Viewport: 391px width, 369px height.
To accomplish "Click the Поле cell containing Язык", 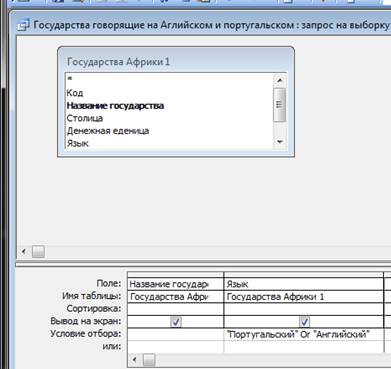I will coord(304,284).
